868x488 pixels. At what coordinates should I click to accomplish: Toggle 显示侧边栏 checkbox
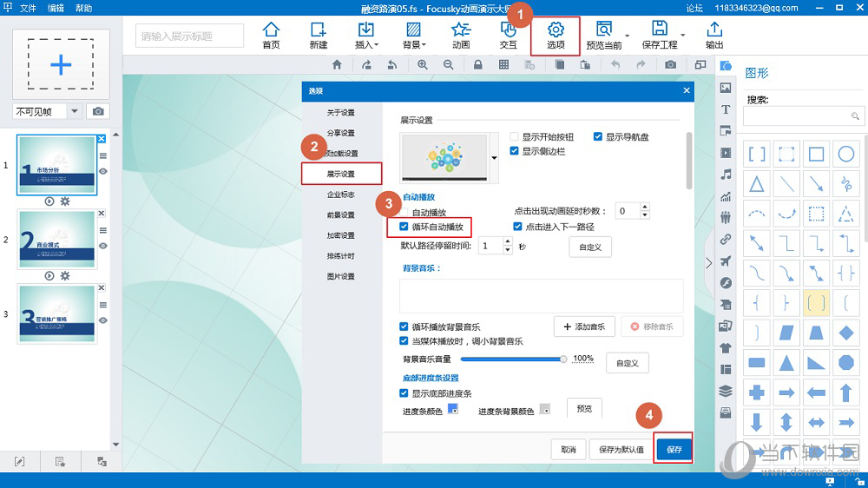pos(514,151)
